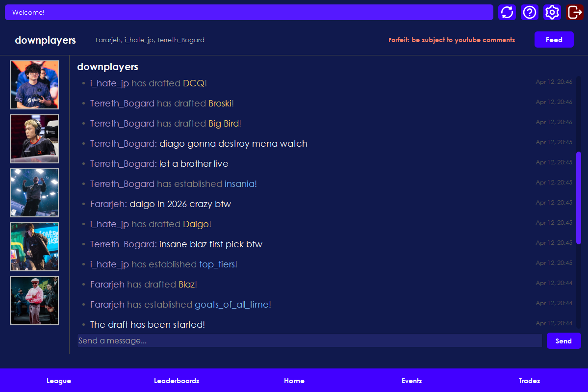Select the player thumbnail wearing headphones
This screenshot has width=588, height=392.
[x=34, y=139]
